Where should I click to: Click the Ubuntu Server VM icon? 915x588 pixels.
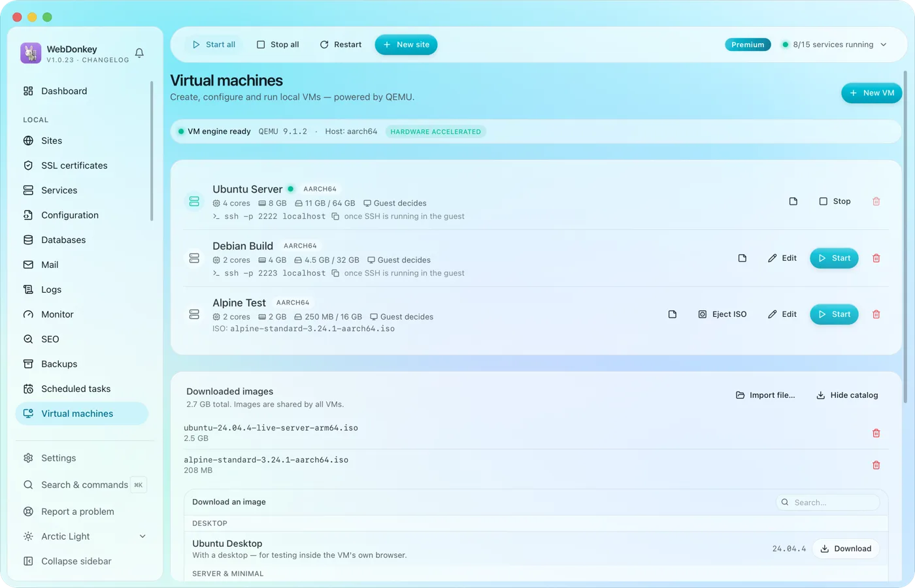click(194, 201)
